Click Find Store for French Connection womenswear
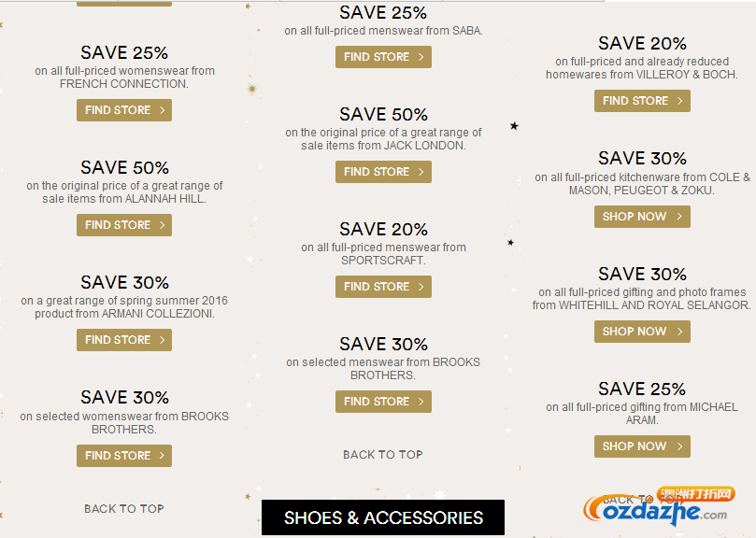Screen dimensions: 756x538 click(x=124, y=110)
